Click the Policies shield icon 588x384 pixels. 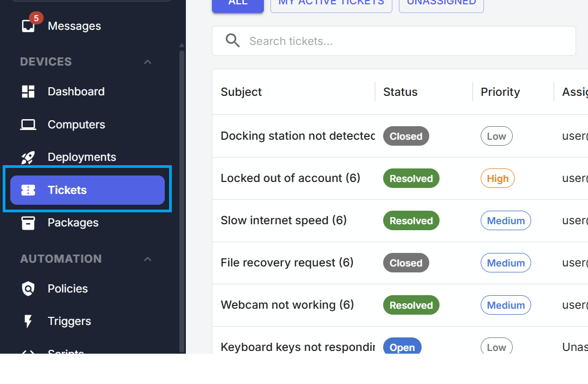28,289
